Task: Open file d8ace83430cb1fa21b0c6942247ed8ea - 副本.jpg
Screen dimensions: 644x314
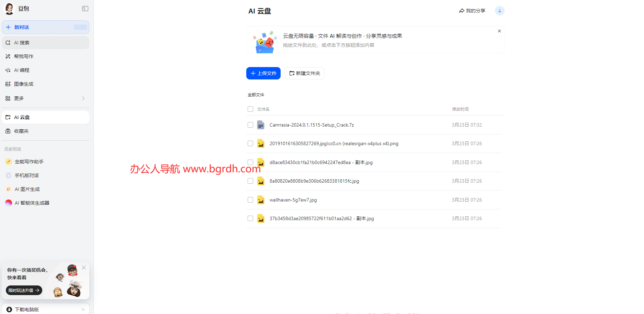Action: tap(321, 162)
